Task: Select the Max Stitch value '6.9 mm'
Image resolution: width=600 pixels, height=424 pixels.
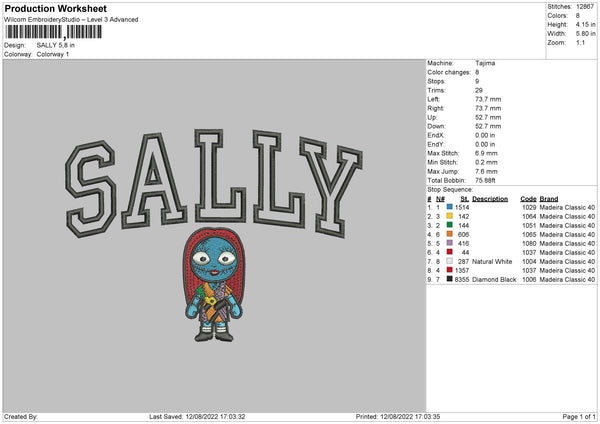Action: [x=486, y=153]
